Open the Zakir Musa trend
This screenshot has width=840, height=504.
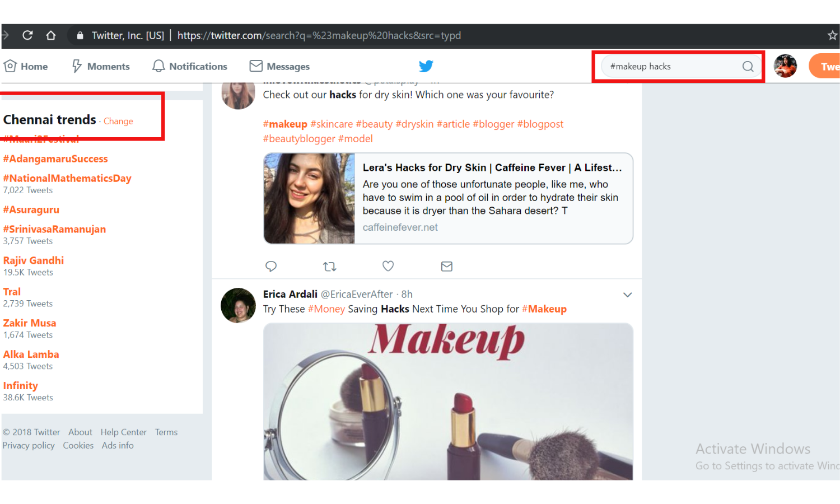tap(30, 323)
